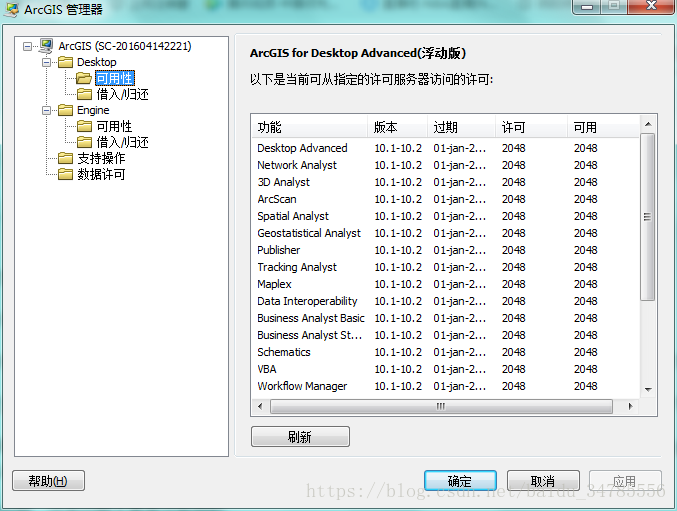Select 借入/归还 under Desktop
This screenshot has width=677, height=511.
click(x=122, y=94)
